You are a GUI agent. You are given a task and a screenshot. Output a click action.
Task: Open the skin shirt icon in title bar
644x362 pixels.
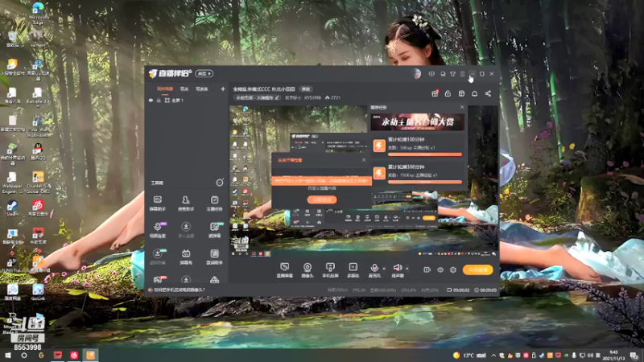coord(452,74)
